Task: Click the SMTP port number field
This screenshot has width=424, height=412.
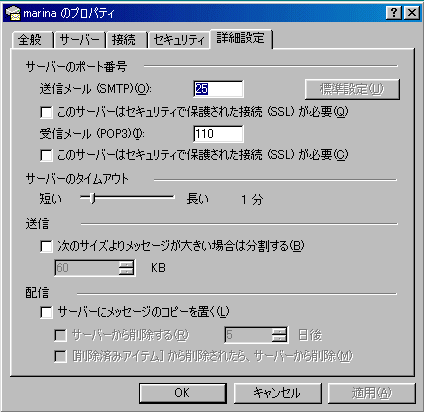Action: point(218,89)
